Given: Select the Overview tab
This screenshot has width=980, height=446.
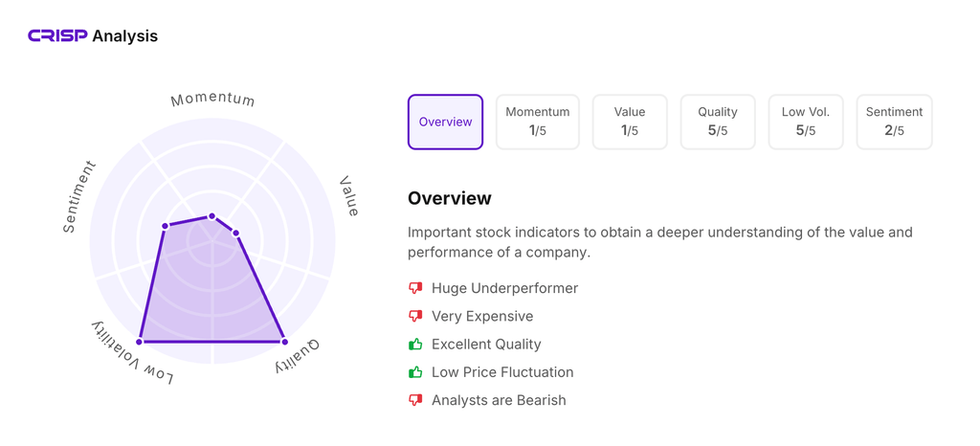Looking at the screenshot, I should [445, 122].
